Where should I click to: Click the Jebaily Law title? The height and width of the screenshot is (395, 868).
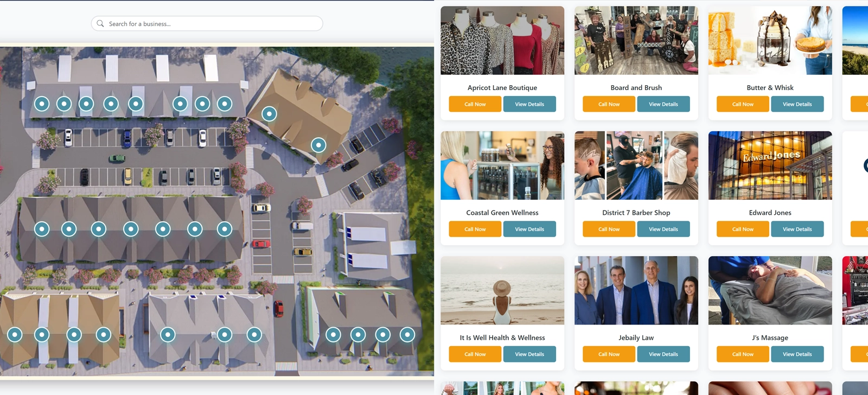point(636,337)
